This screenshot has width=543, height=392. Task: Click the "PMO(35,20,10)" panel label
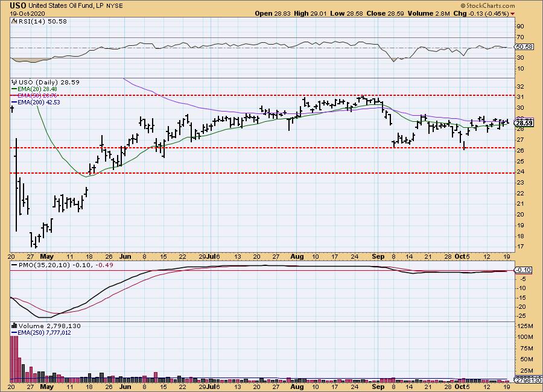point(44,265)
